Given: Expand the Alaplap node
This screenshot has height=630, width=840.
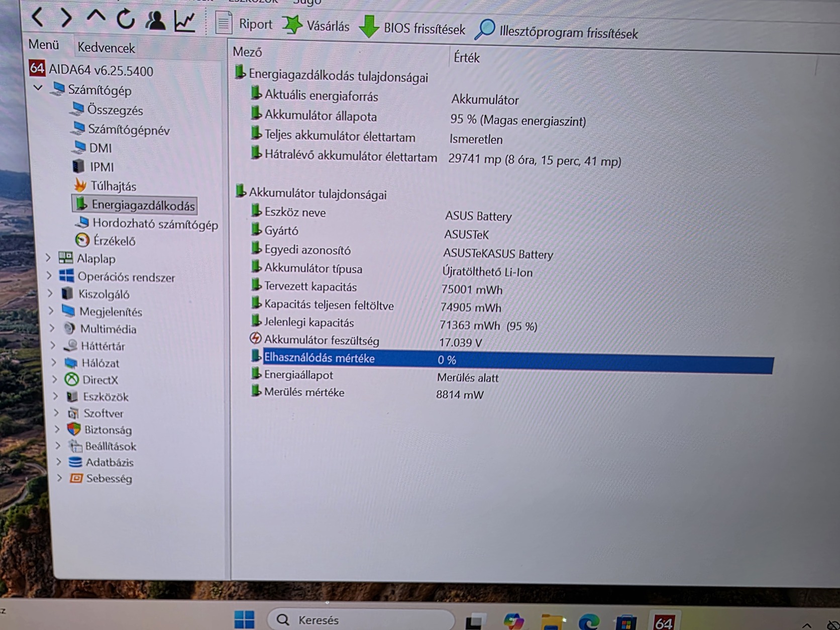Looking at the screenshot, I should pos(48,258).
